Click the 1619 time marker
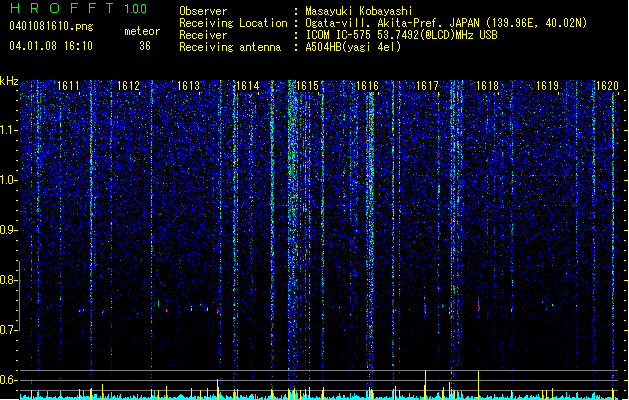 click(547, 86)
